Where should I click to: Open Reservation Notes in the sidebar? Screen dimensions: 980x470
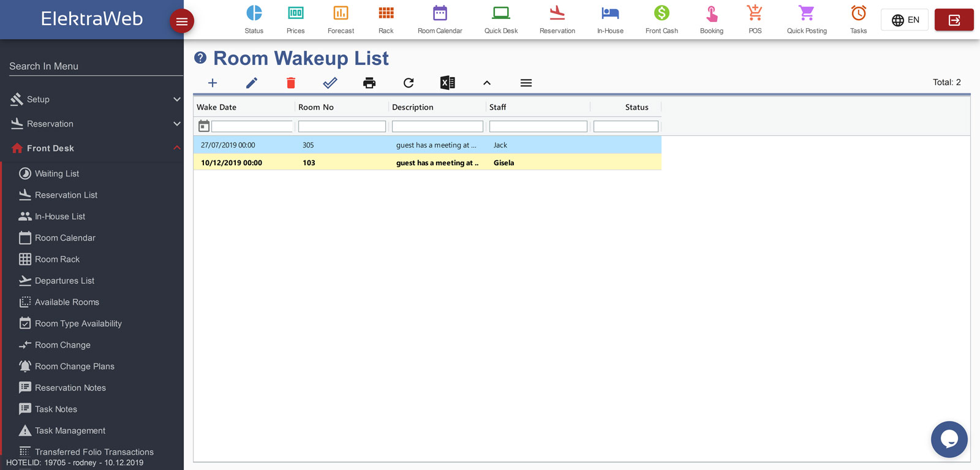point(70,388)
